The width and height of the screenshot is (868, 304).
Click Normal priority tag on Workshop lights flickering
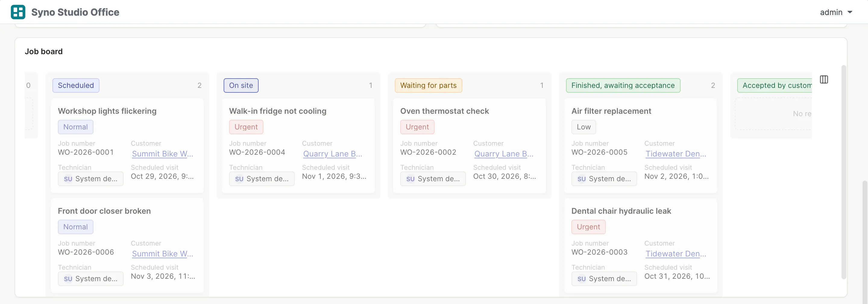point(75,127)
